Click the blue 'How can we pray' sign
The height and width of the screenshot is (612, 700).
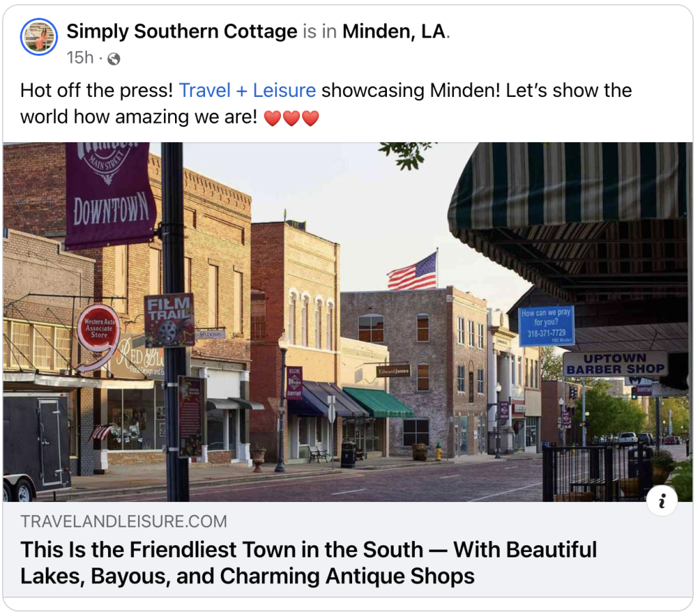click(x=546, y=326)
